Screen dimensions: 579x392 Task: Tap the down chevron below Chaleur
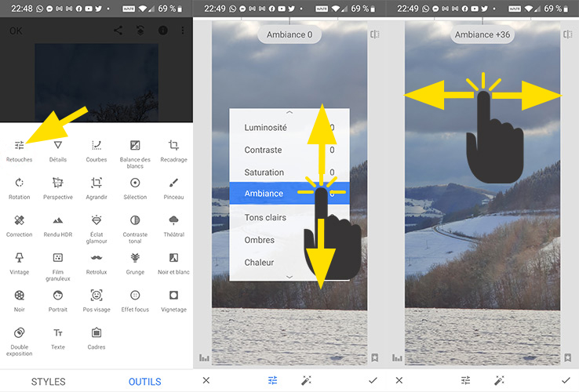coord(289,277)
